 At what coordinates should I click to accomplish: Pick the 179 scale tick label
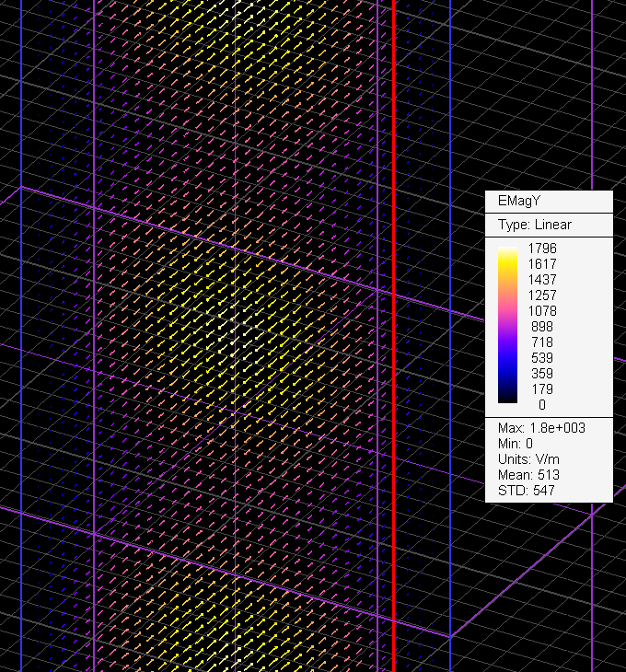[542, 389]
